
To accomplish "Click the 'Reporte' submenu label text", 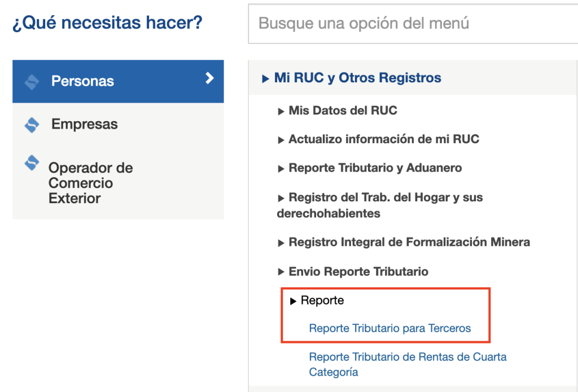I will 322,301.
